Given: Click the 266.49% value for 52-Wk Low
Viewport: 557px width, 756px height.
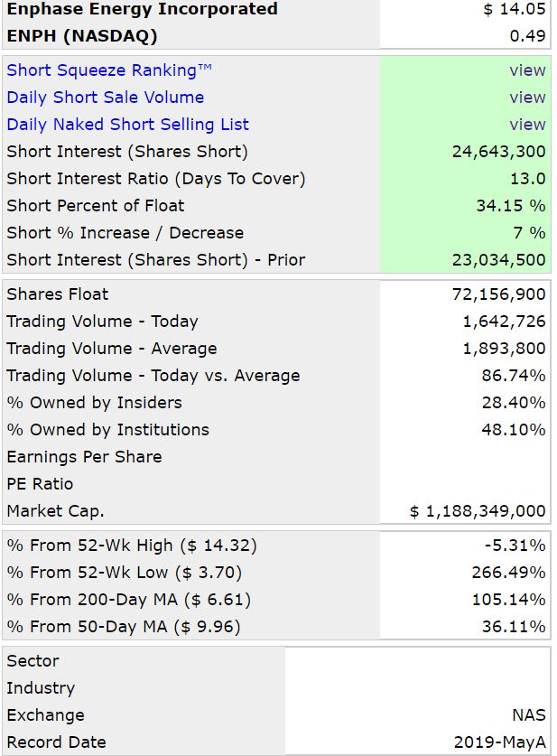Looking at the screenshot, I should point(508,573).
